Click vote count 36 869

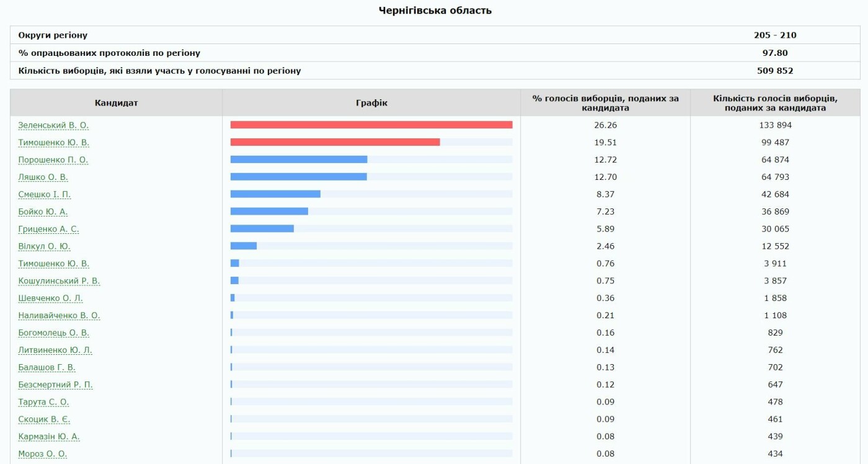(775, 212)
